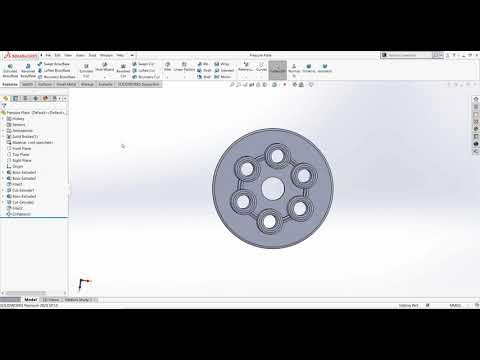Screen dimensions: 480x360
Task: Open the Hole Wizard tool
Action: coord(105,67)
